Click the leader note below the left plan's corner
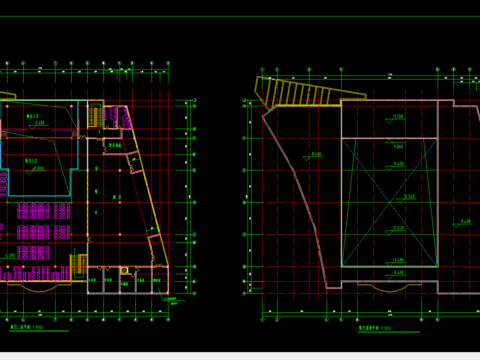480x360 pixels. click(x=169, y=300)
